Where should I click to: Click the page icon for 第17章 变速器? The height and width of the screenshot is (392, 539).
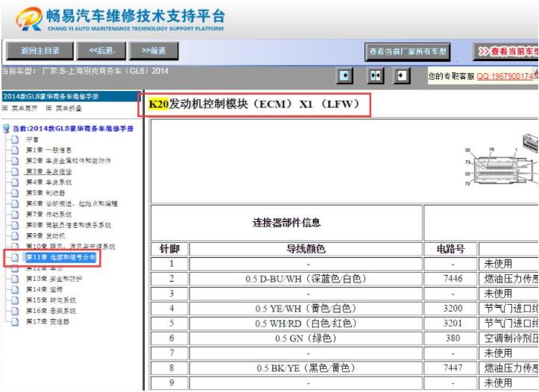point(15,321)
